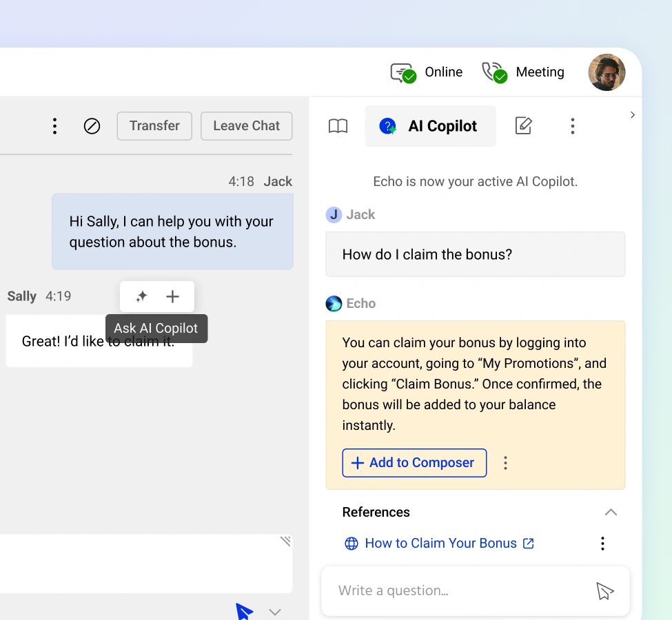
Task: Send the copilot question with arrow icon
Action: 604,591
